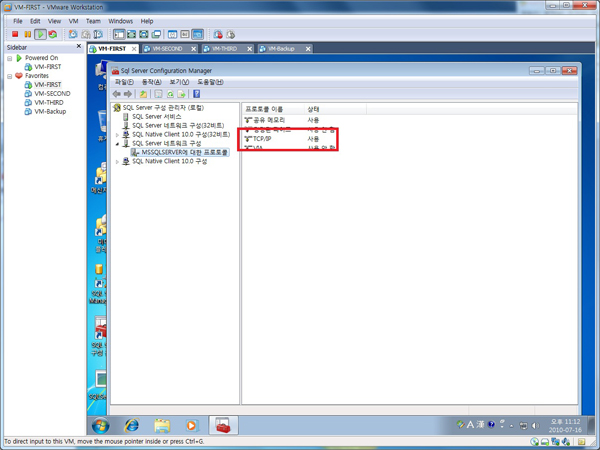The height and width of the screenshot is (450, 600).
Task: Click the red Power Off toolbar button
Action: click(15, 34)
